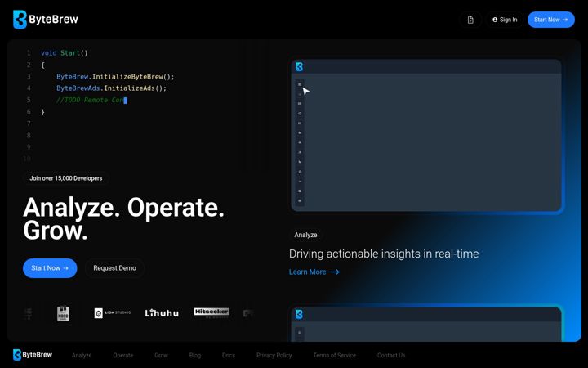Click the header Start Now button
Screen dimensions: 588x368
pos(551,20)
